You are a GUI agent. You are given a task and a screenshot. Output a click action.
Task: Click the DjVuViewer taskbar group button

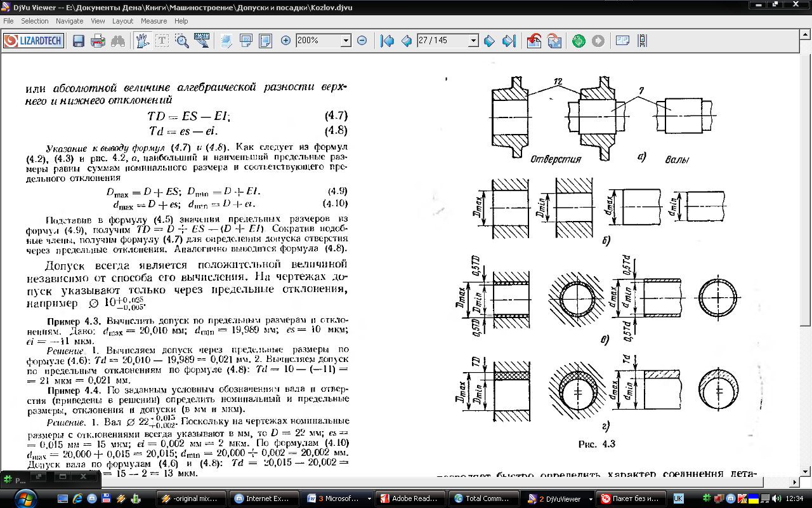556,498
